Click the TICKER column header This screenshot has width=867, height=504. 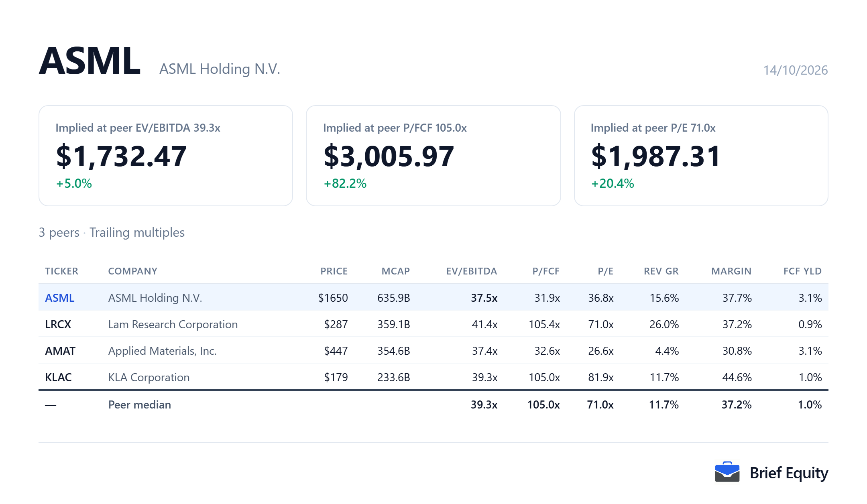tap(62, 271)
